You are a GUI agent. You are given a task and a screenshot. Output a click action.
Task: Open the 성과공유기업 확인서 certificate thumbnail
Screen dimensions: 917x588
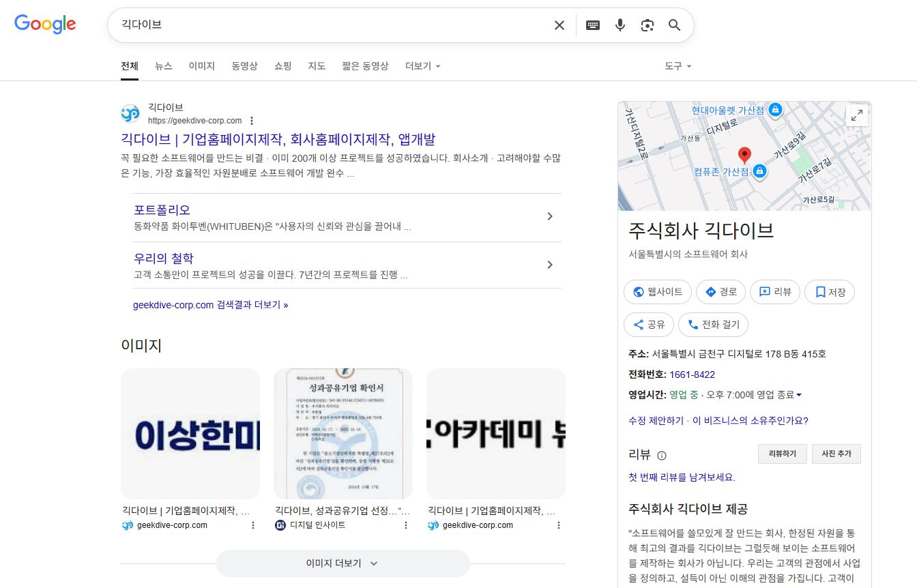coord(343,434)
